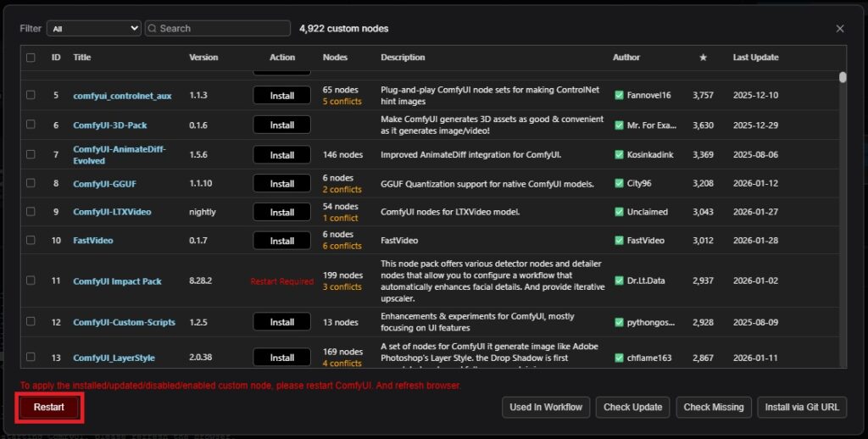868x439 pixels.
Task: Open the ComfyUI-Custom-Scripts title link
Action: click(124, 322)
